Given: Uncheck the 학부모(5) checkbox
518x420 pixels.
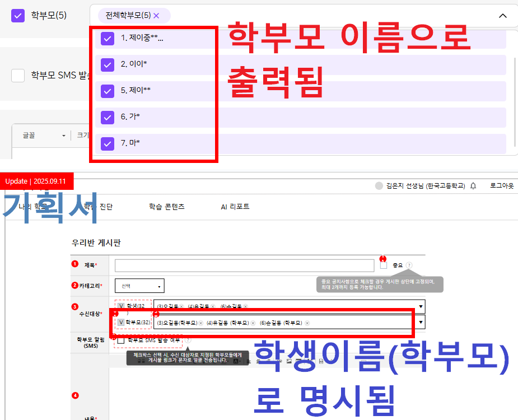Looking at the screenshot, I should [x=18, y=15].
